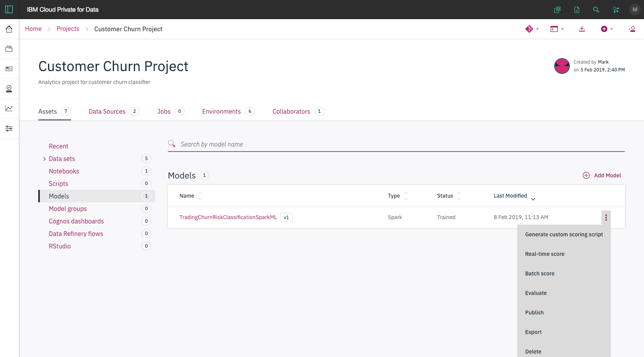Screen dimensions: 644x357
Task: Click the v1 version badge
Action: click(286, 217)
